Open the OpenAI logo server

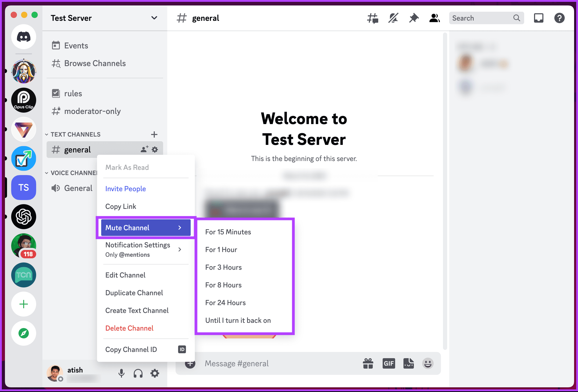point(24,217)
